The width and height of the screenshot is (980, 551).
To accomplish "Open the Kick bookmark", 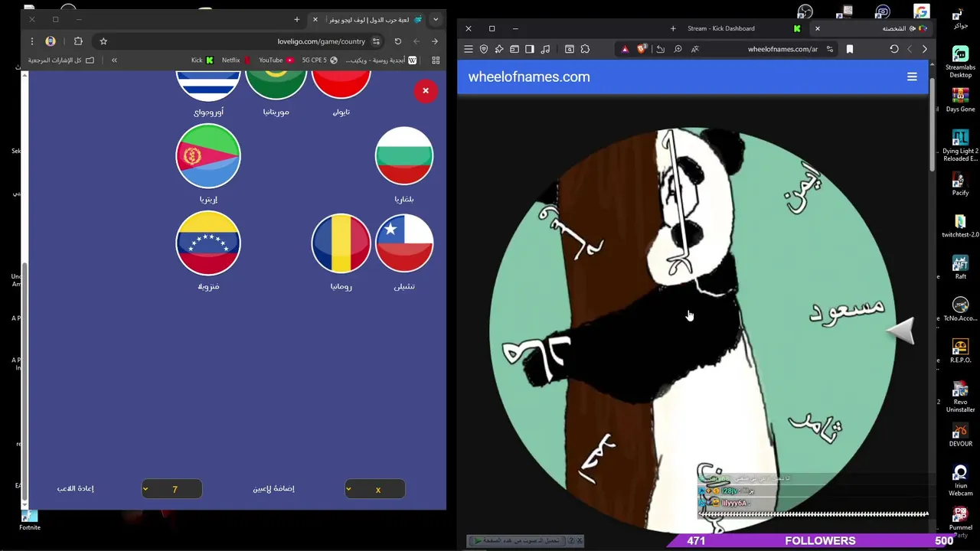I will coord(202,60).
